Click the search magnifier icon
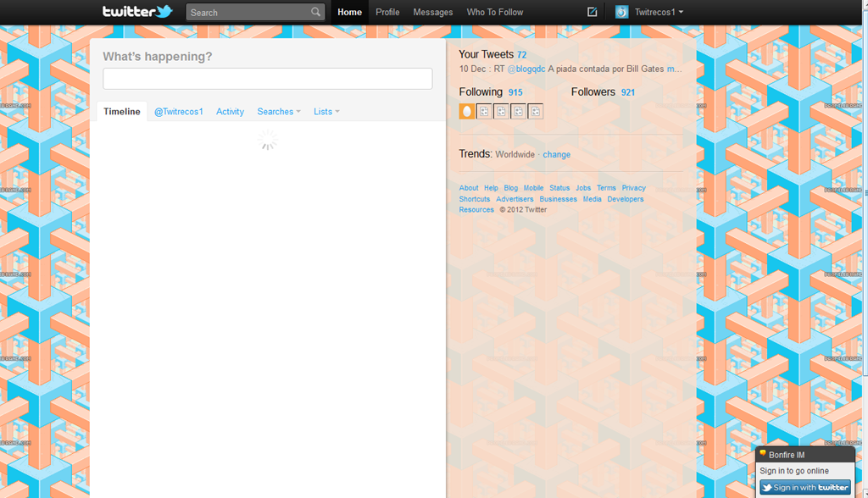 (x=315, y=12)
